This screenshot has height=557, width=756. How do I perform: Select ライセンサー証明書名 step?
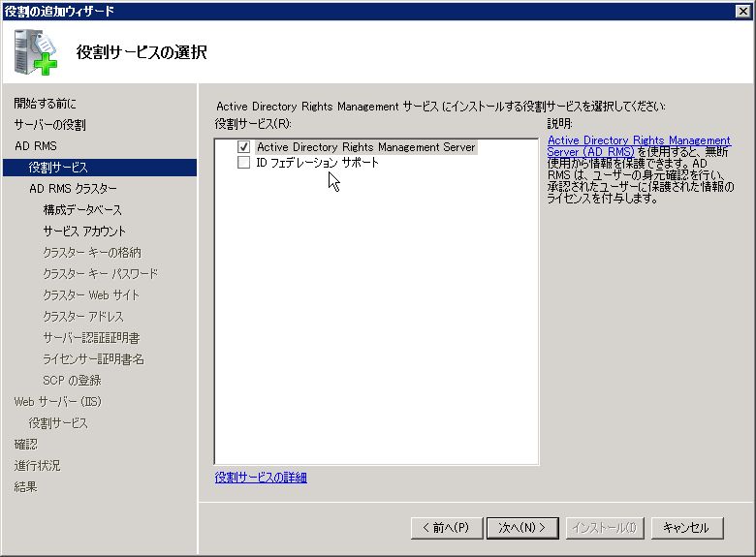(94, 359)
